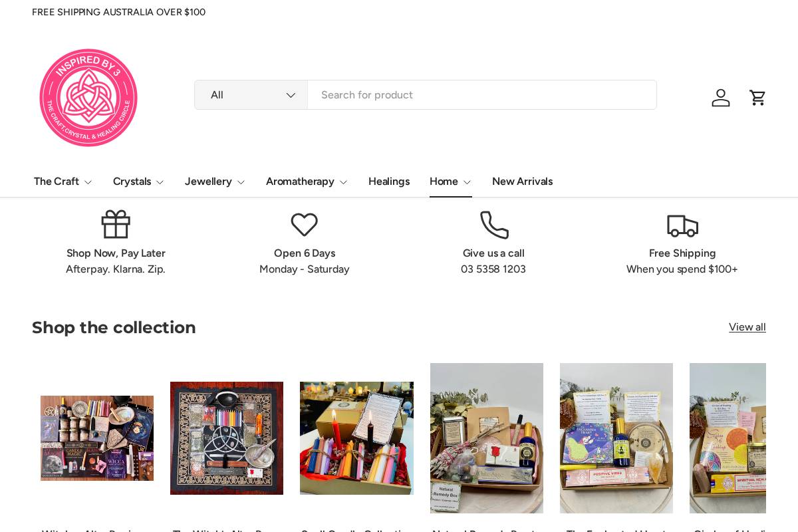Expand the Jewellery menu chevron

(241, 182)
